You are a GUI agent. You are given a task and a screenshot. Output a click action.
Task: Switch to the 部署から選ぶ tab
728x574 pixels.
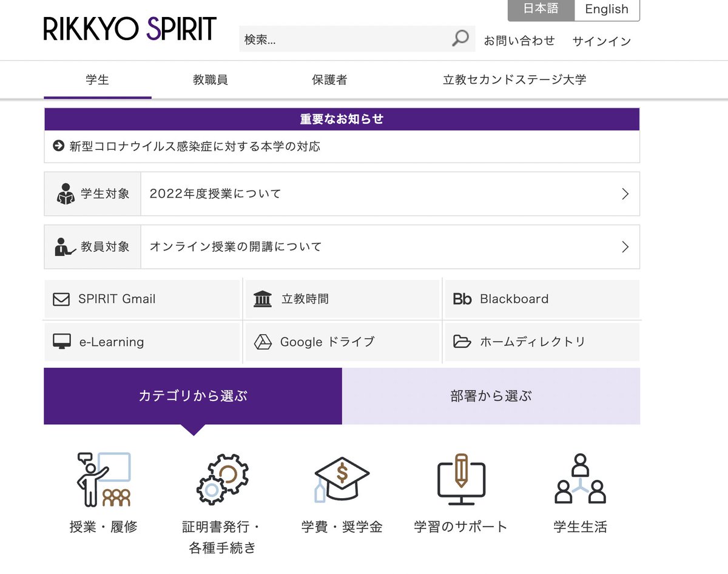coord(491,396)
